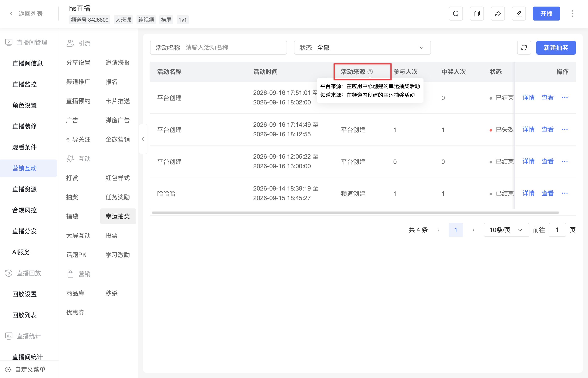Screen dimensions: 588x378
Task: Open 卡片推送 submenu
Action: tap(118, 101)
